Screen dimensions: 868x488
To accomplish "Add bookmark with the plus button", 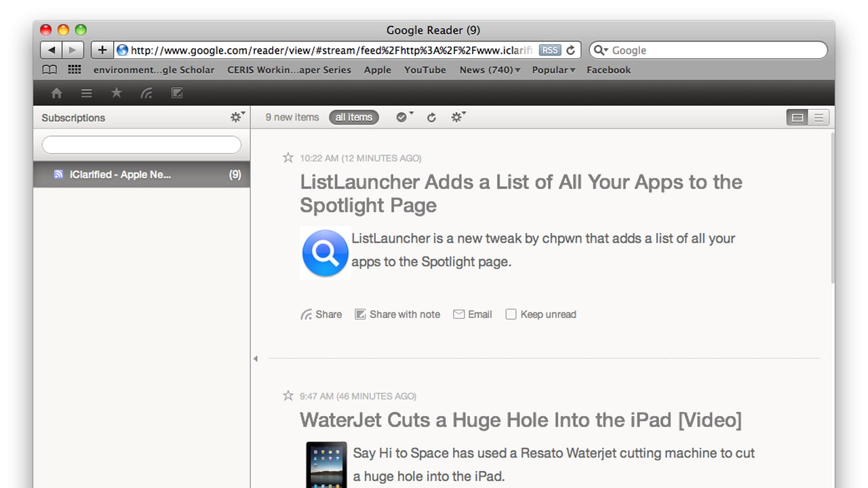I will [102, 50].
